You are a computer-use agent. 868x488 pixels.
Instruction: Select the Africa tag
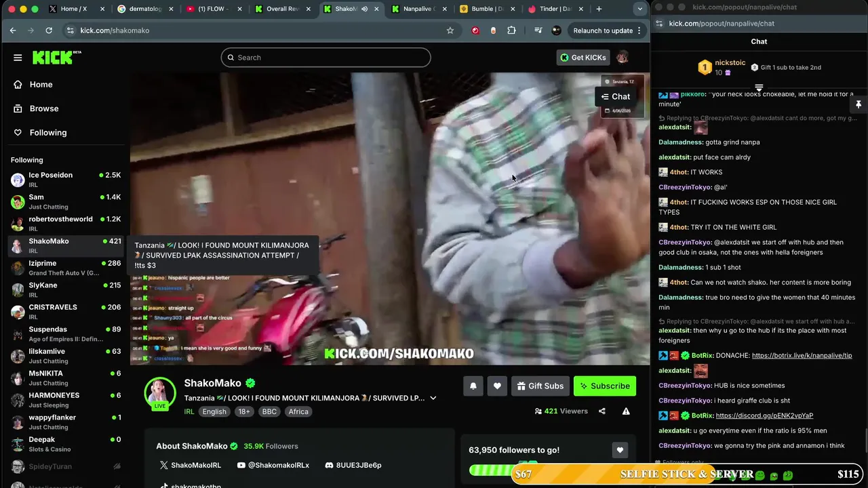coord(298,411)
